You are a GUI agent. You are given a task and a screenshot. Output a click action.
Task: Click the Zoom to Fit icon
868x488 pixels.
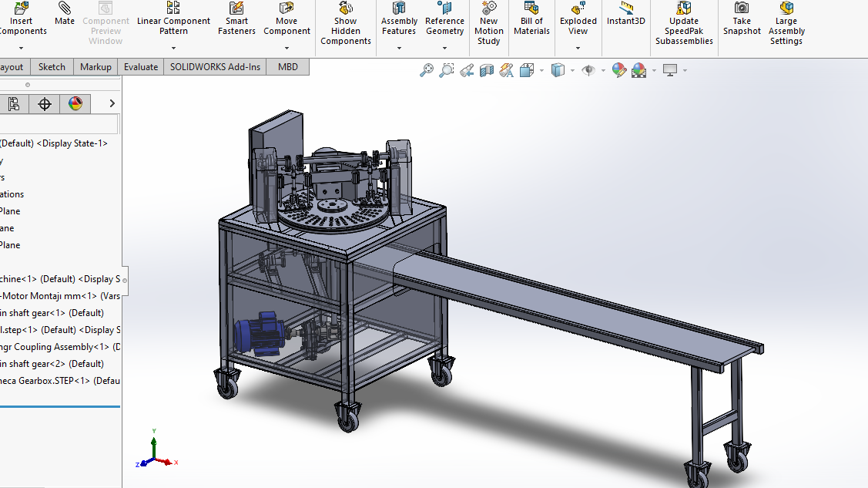(426, 70)
